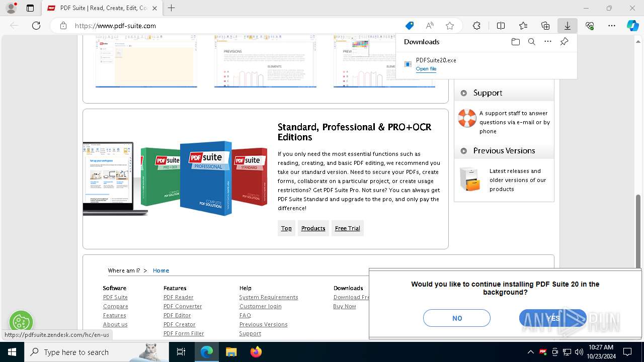Viewport: 644px width, 362px height.
Task: Open the PDF Form Filler link
Action: coord(184,333)
